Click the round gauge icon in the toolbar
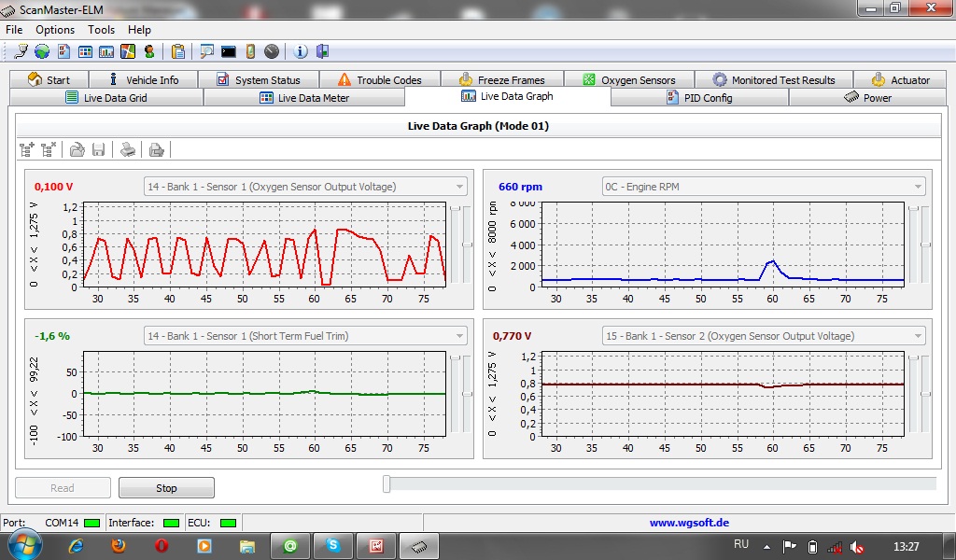Screen dimensions: 956x560 [272, 51]
